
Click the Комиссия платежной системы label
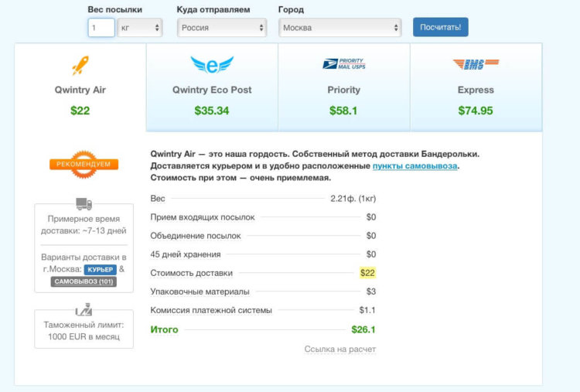[211, 310]
